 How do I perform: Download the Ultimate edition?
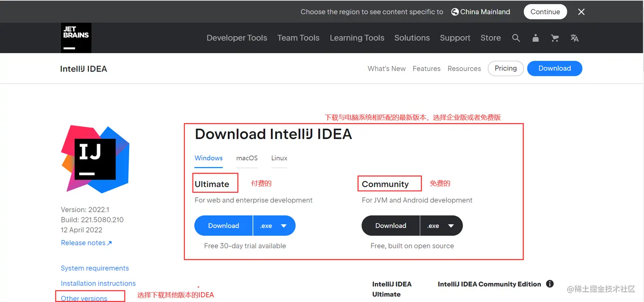tap(223, 225)
